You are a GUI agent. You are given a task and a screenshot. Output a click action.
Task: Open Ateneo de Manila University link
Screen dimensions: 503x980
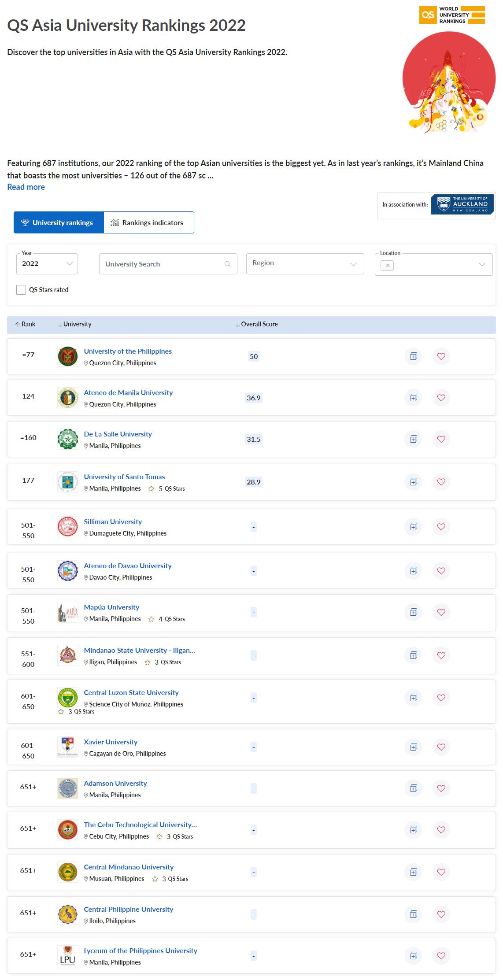(128, 393)
